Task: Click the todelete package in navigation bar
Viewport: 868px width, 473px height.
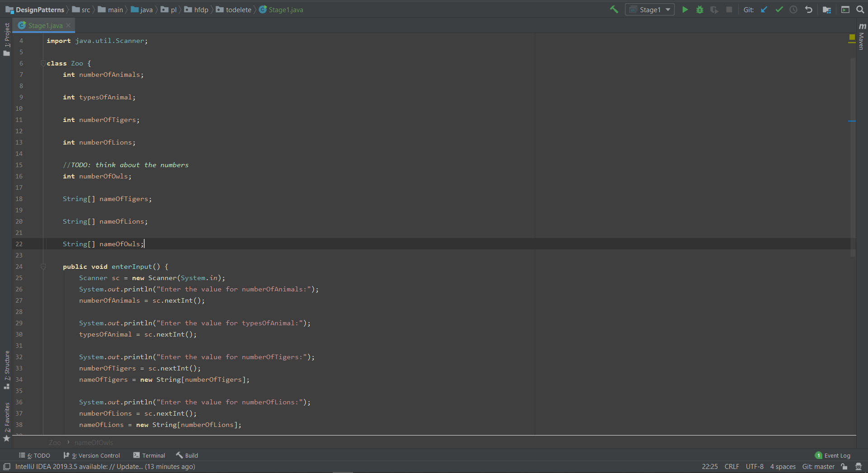Action: (x=234, y=9)
